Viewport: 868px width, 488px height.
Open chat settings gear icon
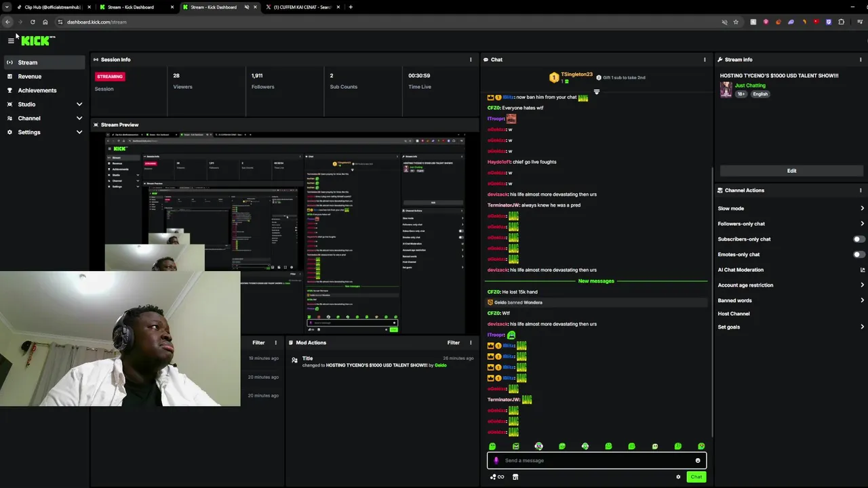[678, 477]
